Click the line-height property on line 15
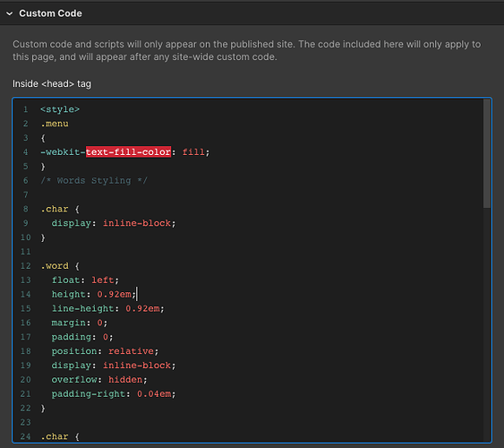Screen dimensions: 504x448 coord(83,308)
